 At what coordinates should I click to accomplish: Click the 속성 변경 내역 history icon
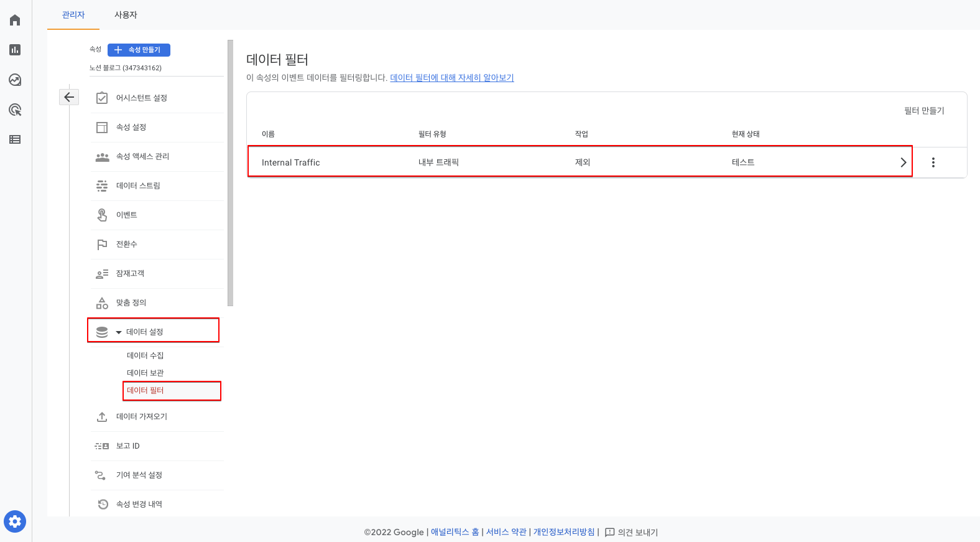click(x=103, y=504)
